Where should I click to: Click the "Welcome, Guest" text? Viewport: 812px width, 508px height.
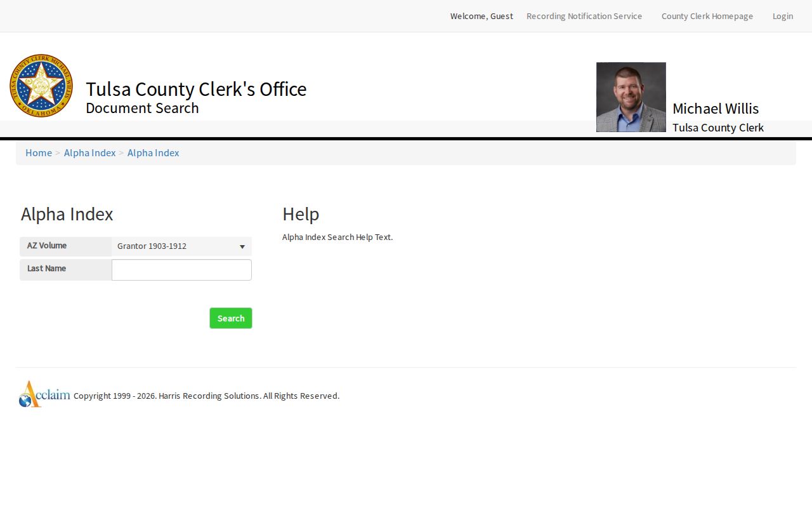pyautogui.click(x=481, y=16)
